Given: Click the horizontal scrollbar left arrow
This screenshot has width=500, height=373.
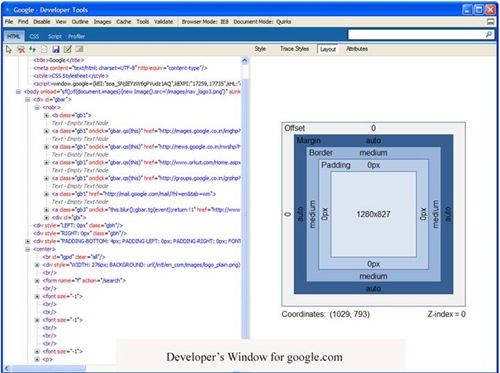Looking at the screenshot, I should [7, 368].
